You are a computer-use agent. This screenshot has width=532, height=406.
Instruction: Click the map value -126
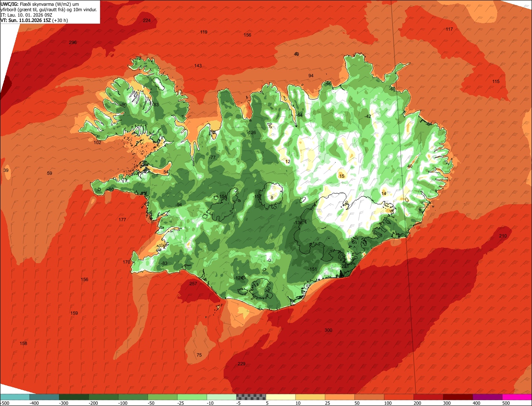coord(251,132)
